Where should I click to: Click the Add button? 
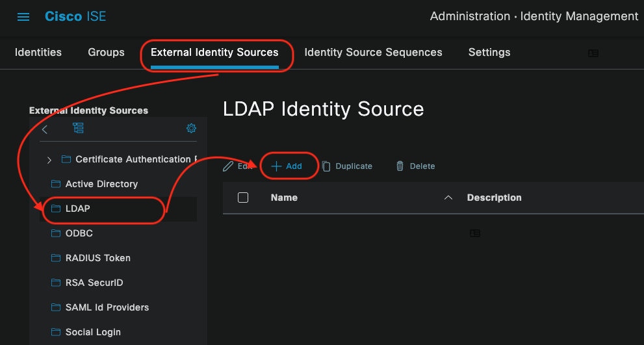click(287, 166)
